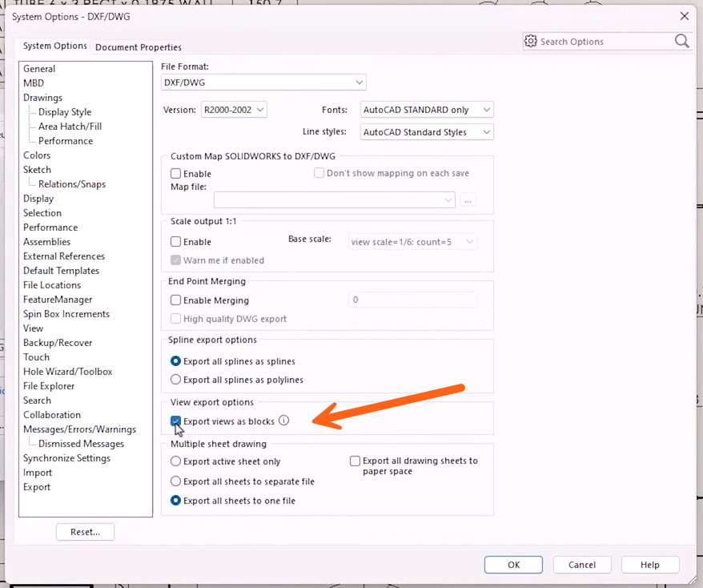Click the info icon beside Export views as blocks

pos(283,421)
